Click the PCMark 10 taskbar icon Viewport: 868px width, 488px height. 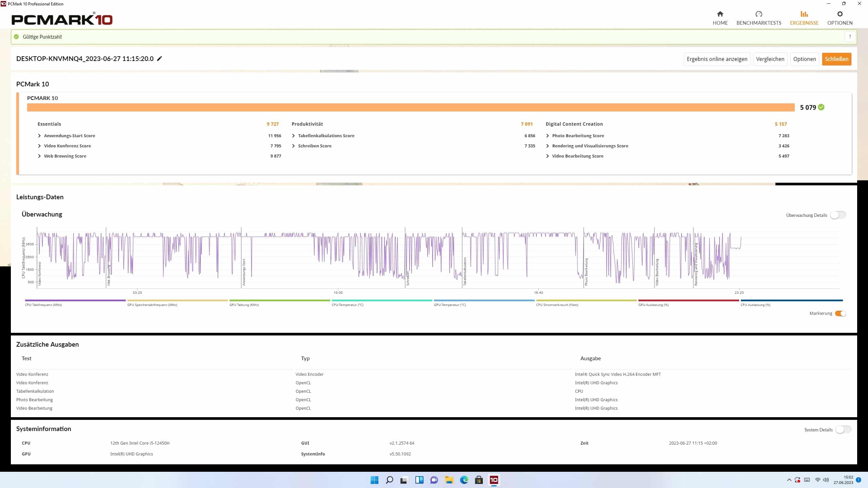pyautogui.click(x=494, y=480)
